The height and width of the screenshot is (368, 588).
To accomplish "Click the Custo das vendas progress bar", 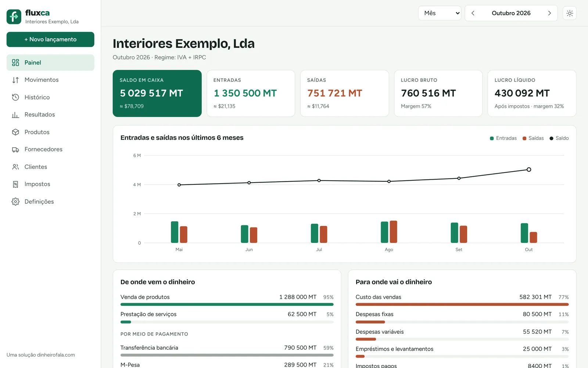I will [462, 305].
